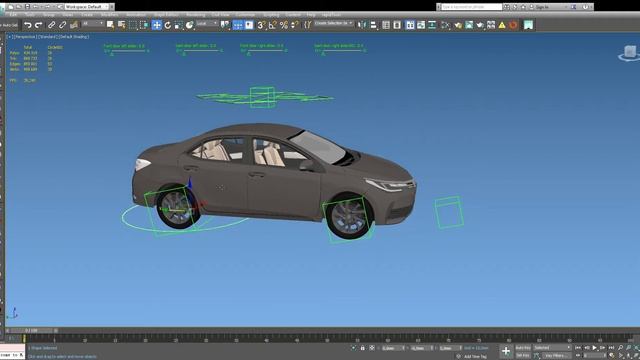Click the Render Production teapot icon
640x360 pixels.
480,25
